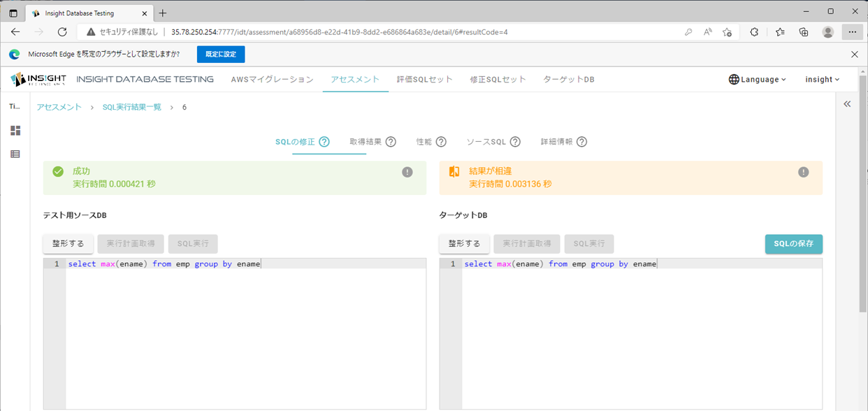Click the globe Language icon
The width and height of the screenshot is (868, 411).
734,80
